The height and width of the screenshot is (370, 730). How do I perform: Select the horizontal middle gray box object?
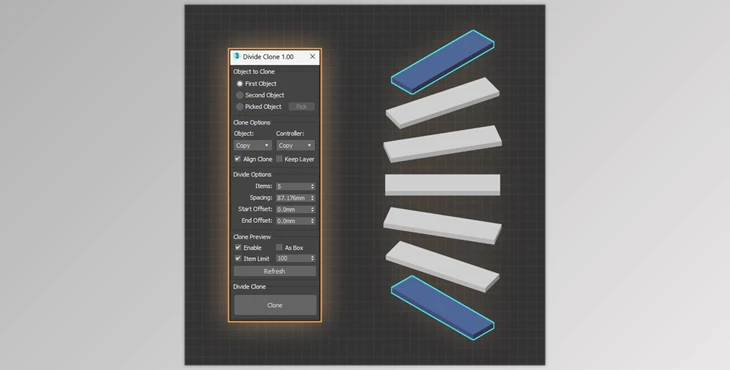click(x=443, y=185)
